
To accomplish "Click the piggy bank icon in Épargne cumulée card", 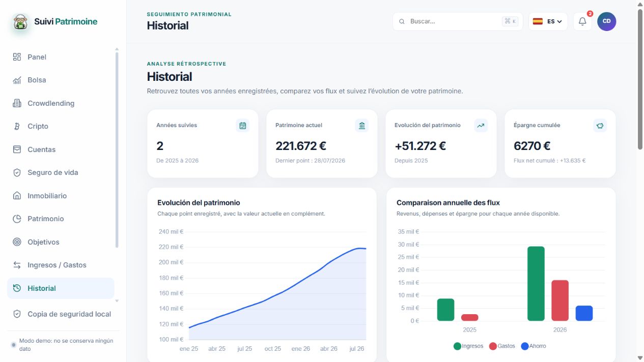I will [600, 126].
